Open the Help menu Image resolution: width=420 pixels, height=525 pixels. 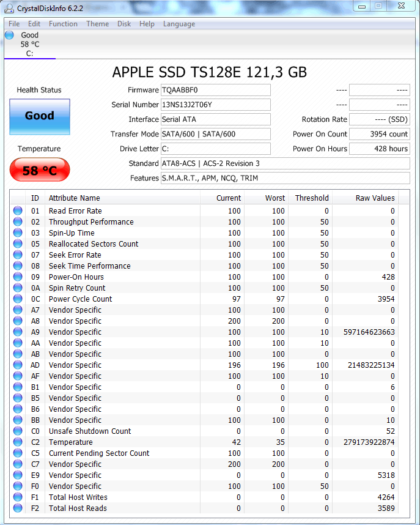(x=147, y=24)
